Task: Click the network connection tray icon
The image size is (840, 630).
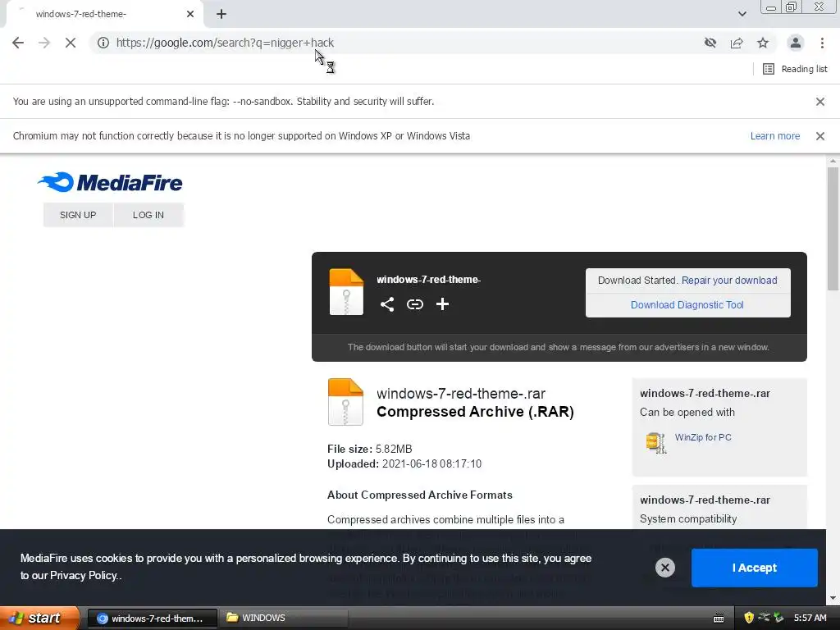Action: 764,619
